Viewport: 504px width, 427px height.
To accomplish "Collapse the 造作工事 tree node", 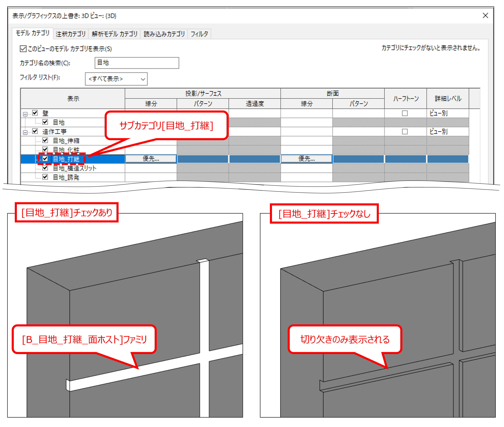I will 25,132.
